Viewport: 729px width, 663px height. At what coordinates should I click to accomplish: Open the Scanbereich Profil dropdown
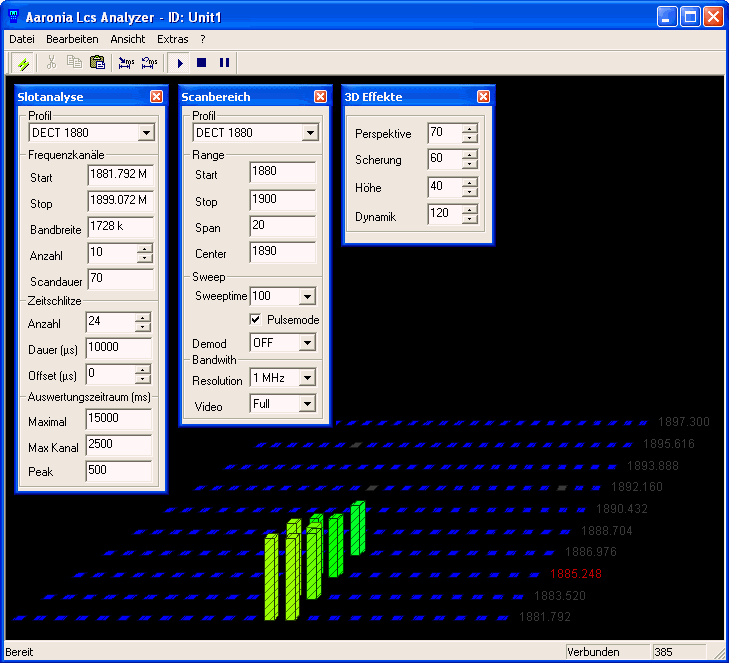coord(310,133)
